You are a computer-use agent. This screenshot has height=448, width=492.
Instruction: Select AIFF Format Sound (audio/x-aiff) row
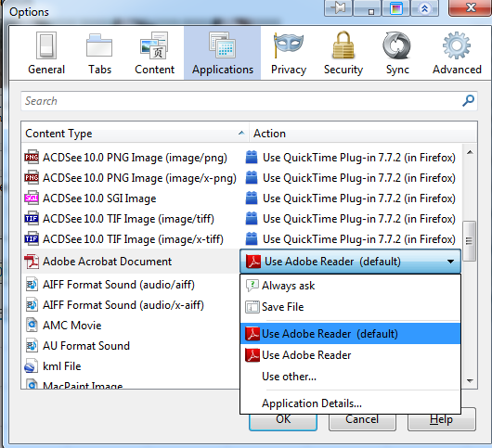point(131,305)
